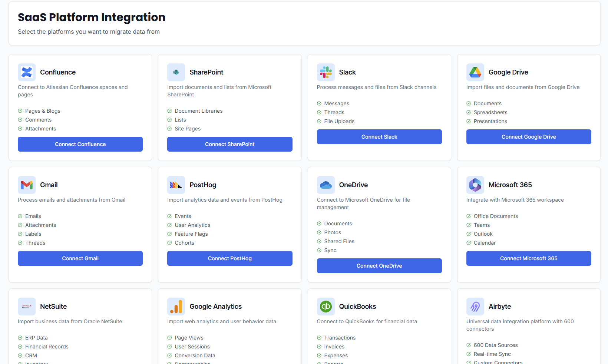608x364 pixels.
Task: Click 'Presentations' in Google Drive card
Action: point(490,121)
